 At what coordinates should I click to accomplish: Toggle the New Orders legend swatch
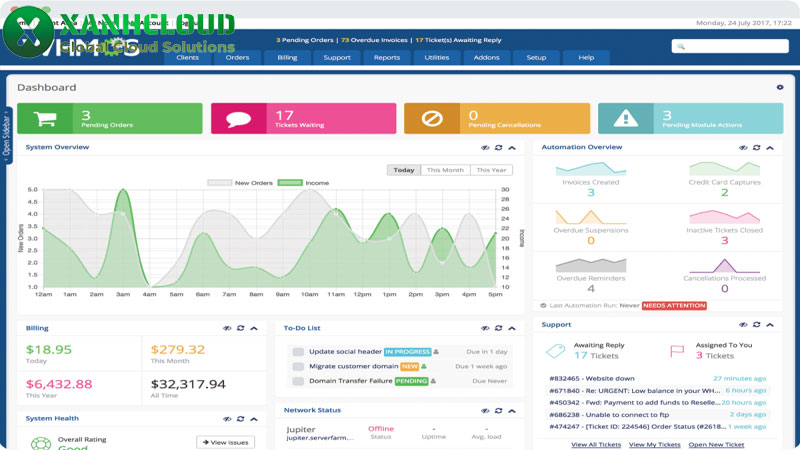click(x=219, y=183)
